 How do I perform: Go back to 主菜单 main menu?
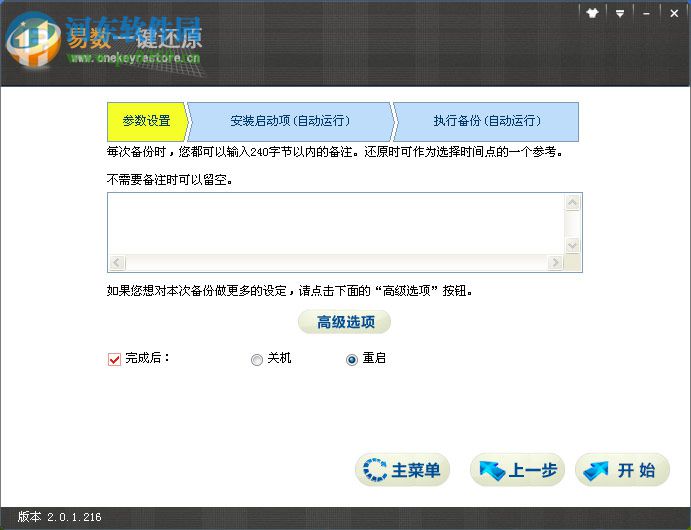pyautogui.click(x=402, y=470)
